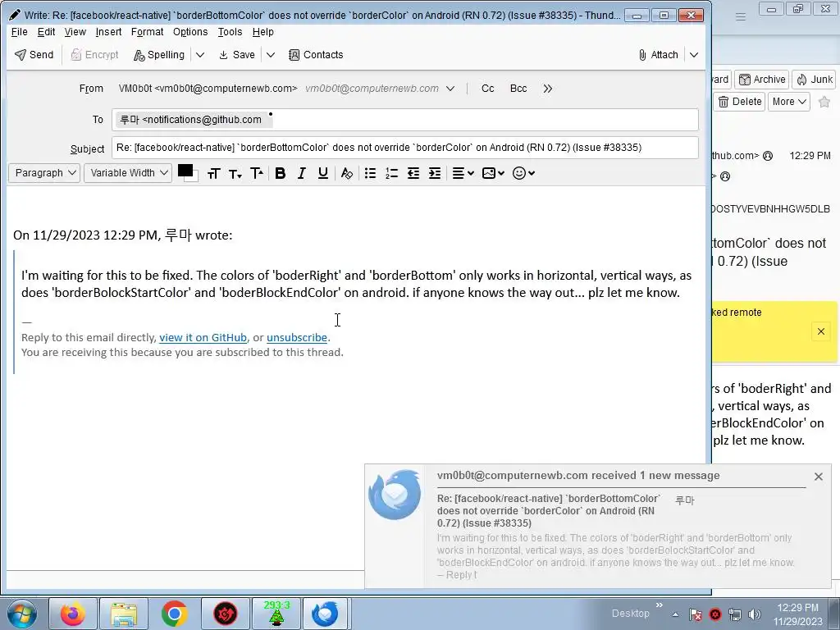
Task: Open the background window hamburger menu
Action: pos(741,16)
